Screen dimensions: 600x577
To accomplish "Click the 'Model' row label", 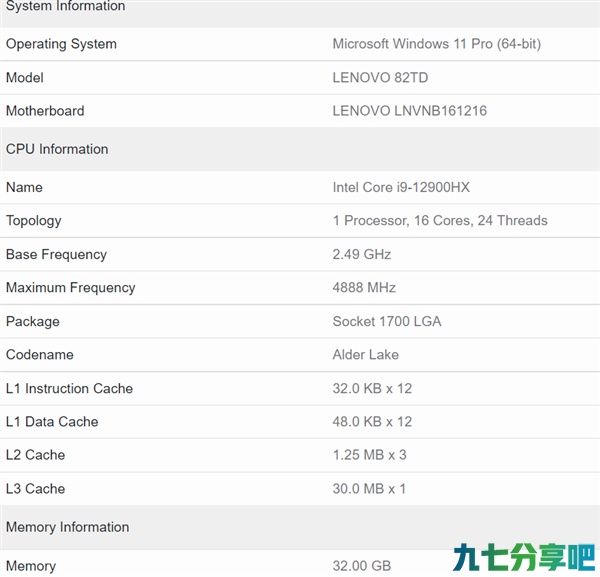I will click(x=24, y=78).
